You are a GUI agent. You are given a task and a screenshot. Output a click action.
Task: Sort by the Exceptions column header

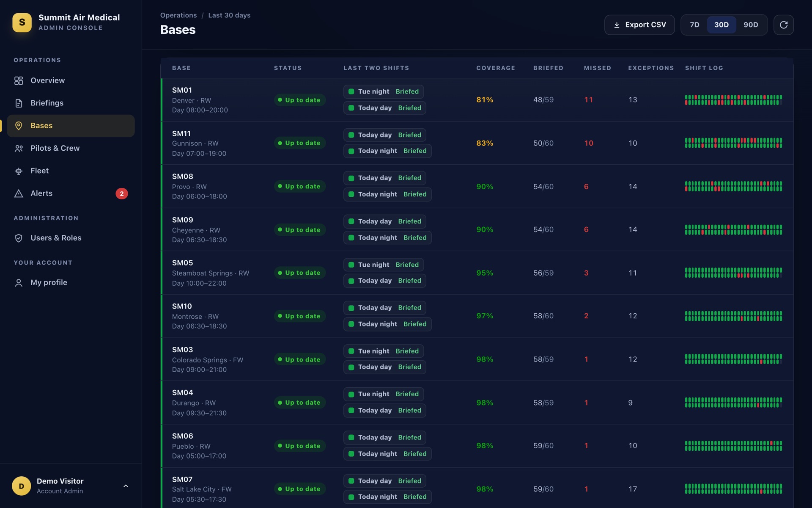click(x=651, y=68)
